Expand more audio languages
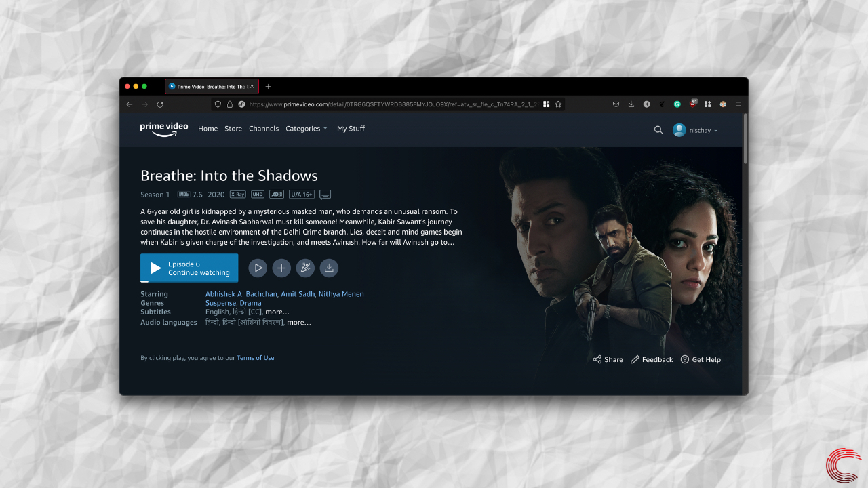868x488 pixels. coord(299,323)
